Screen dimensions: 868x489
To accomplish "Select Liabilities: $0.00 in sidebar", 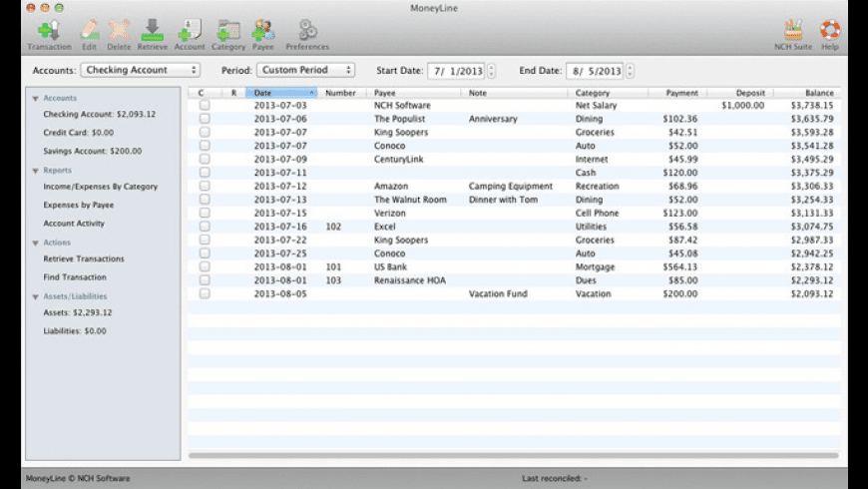I will 75,330.
